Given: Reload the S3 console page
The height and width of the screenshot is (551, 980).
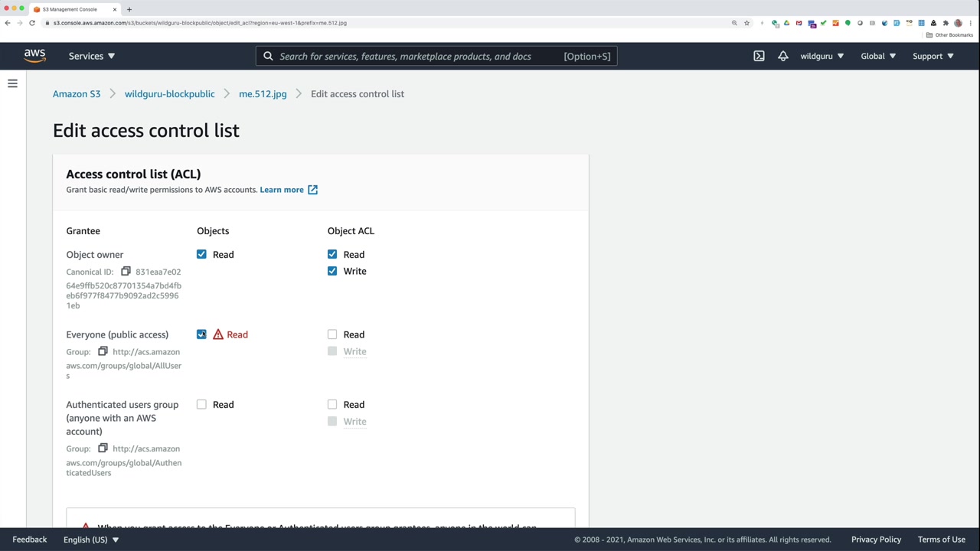Looking at the screenshot, I should tap(32, 23).
